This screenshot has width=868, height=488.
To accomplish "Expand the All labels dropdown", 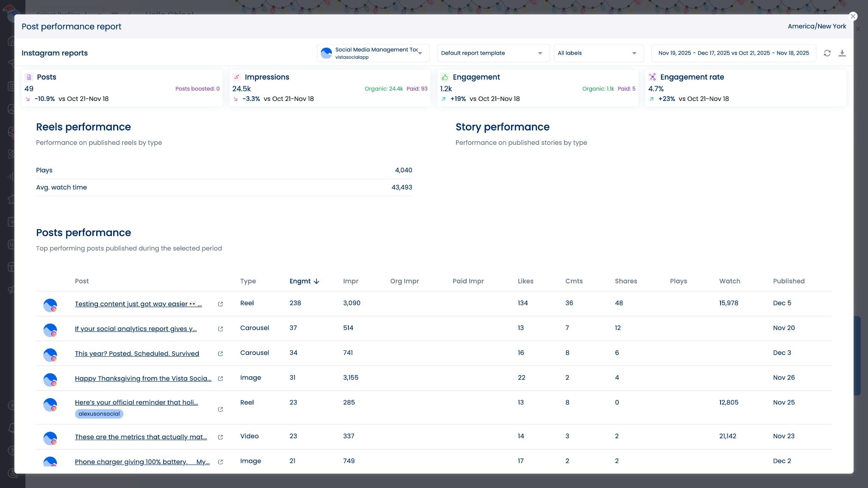I will [x=598, y=53].
